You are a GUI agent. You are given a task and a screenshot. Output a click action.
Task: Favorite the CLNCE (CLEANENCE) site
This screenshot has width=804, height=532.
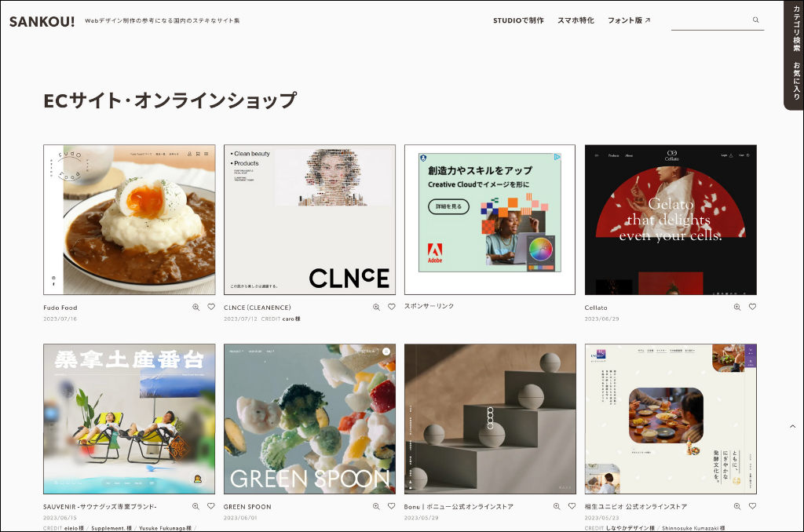tap(392, 307)
